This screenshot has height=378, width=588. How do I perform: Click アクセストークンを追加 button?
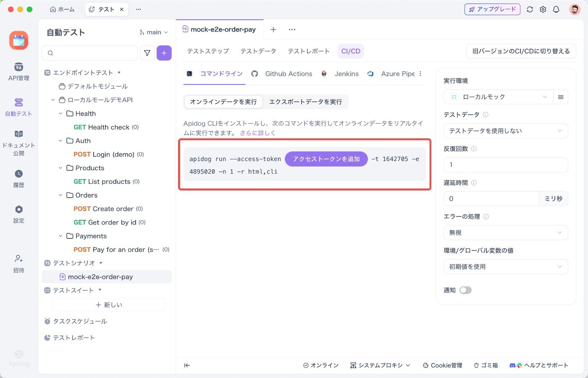(326, 159)
